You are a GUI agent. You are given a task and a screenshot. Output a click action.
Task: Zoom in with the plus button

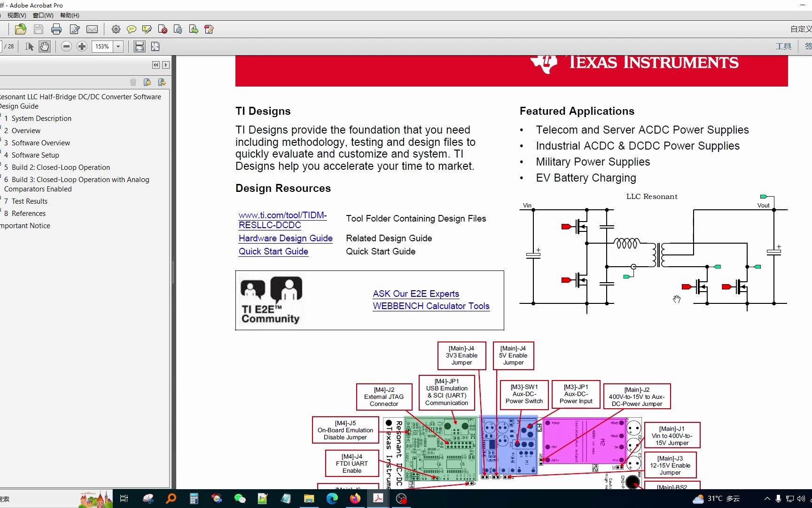click(82, 46)
